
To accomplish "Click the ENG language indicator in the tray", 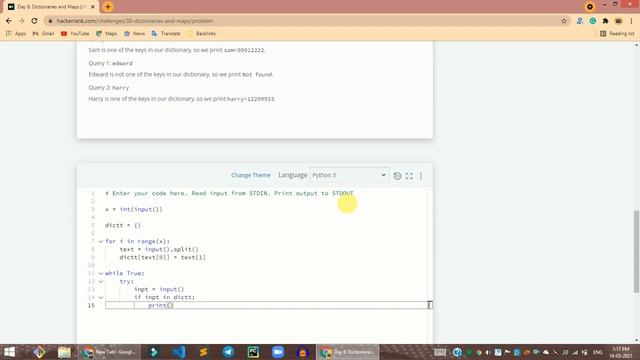I will coord(598,352).
